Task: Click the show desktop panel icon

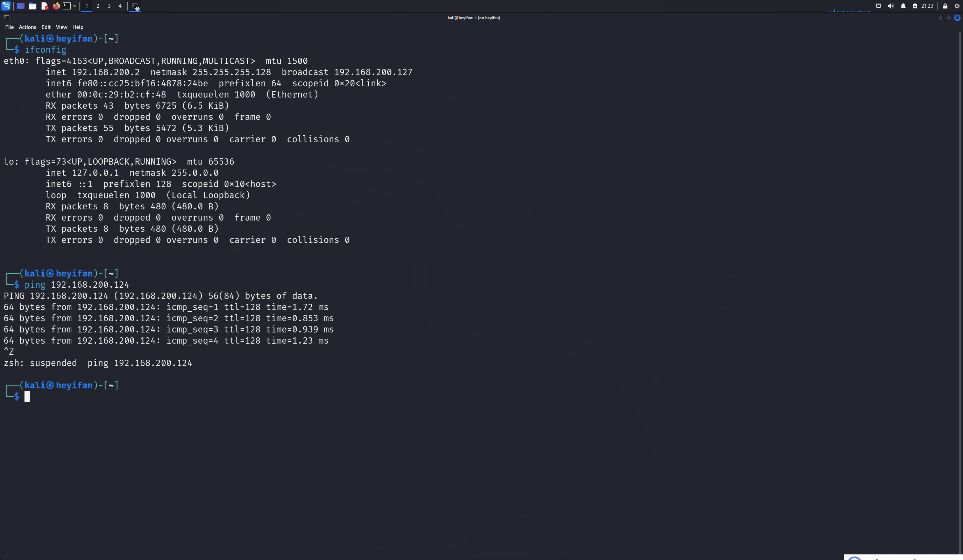Action: coord(21,6)
